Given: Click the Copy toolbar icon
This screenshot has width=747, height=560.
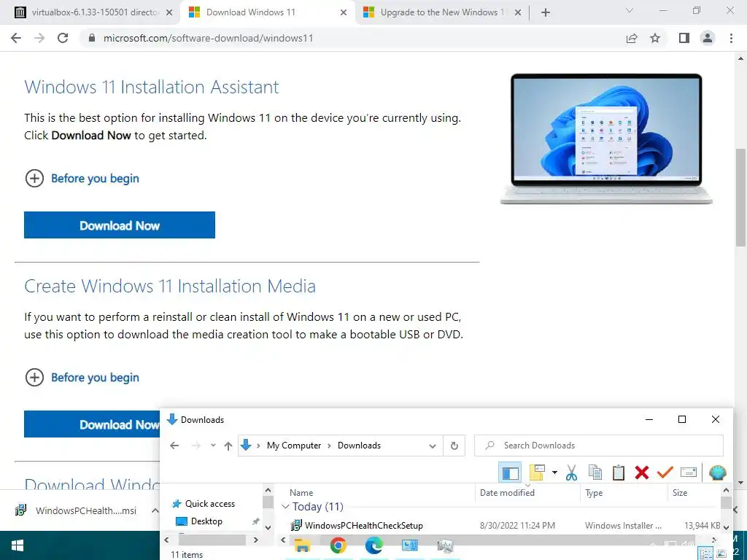Looking at the screenshot, I should click(x=595, y=472).
